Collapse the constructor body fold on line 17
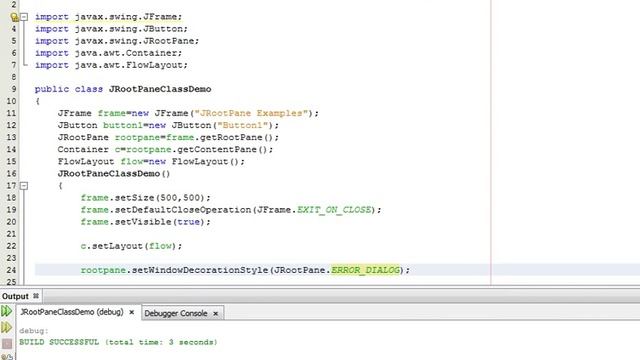The image size is (640, 360). pos(24,186)
